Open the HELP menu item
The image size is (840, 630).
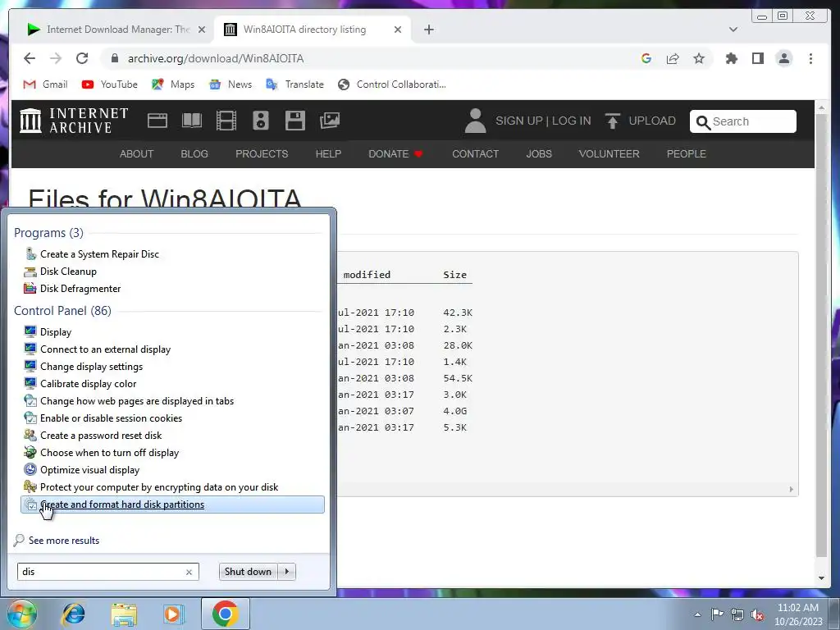pyautogui.click(x=328, y=153)
